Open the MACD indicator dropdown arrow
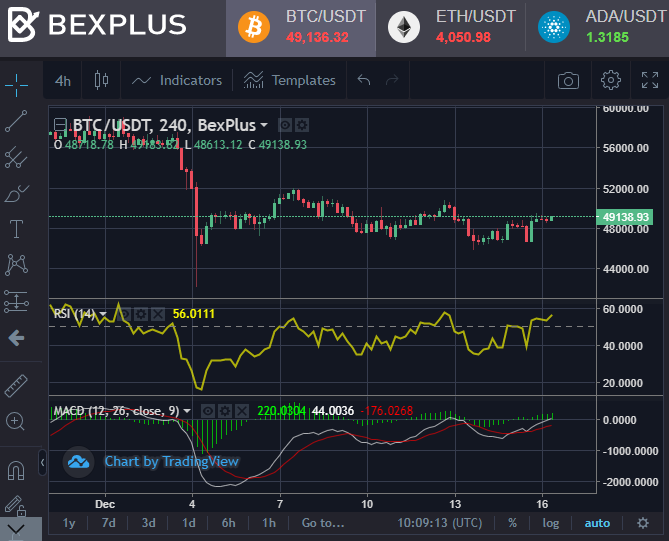Image resolution: width=669 pixels, height=541 pixels. pos(187,411)
